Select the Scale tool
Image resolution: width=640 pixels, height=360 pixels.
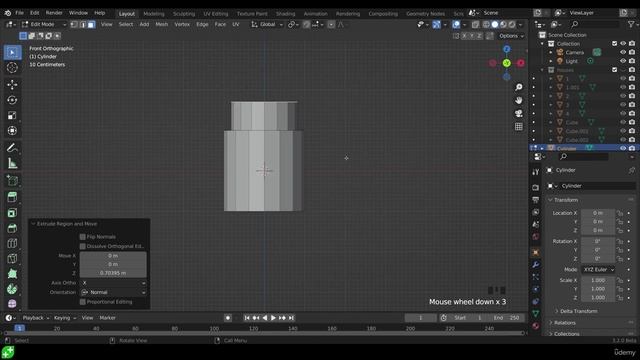pos(12,116)
